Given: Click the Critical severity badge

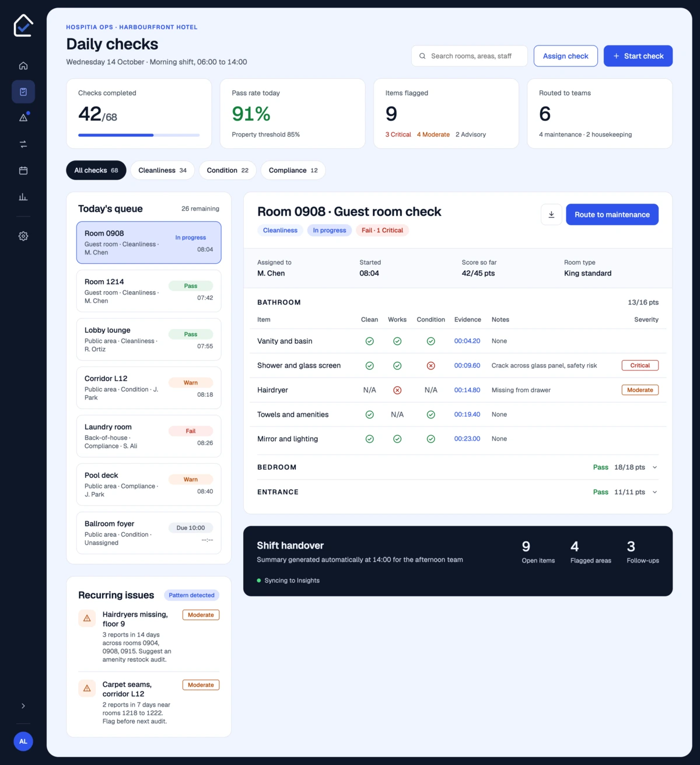Looking at the screenshot, I should point(640,366).
